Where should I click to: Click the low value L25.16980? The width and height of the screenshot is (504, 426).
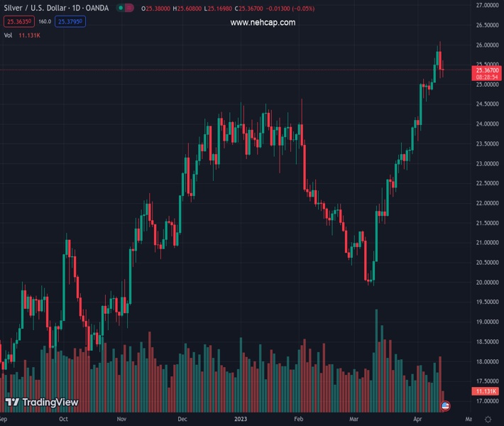pyautogui.click(x=218, y=9)
